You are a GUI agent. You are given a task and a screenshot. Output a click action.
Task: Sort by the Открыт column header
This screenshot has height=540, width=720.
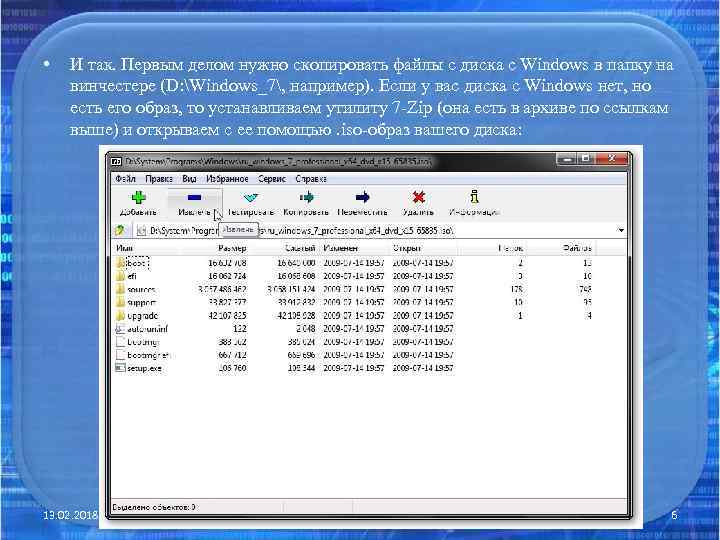point(406,248)
